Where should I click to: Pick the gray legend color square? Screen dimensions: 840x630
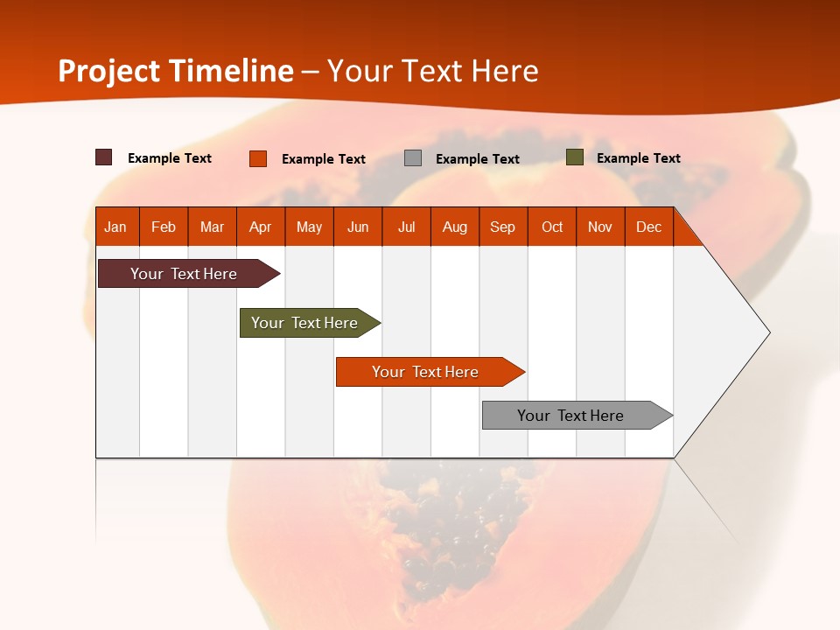click(413, 158)
